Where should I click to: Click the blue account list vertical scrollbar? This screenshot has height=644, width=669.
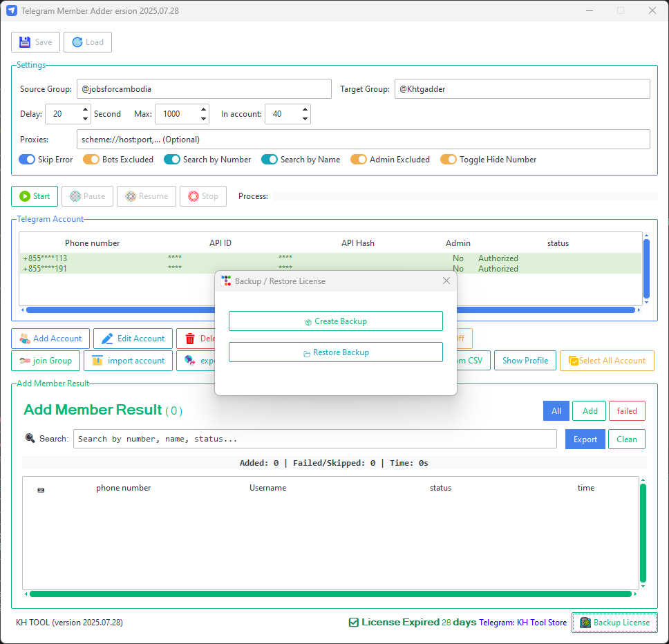pyautogui.click(x=646, y=269)
